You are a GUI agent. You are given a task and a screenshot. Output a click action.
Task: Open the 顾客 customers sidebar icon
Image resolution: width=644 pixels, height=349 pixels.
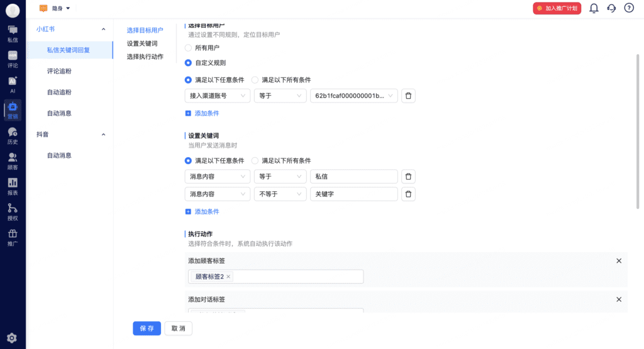[13, 161]
